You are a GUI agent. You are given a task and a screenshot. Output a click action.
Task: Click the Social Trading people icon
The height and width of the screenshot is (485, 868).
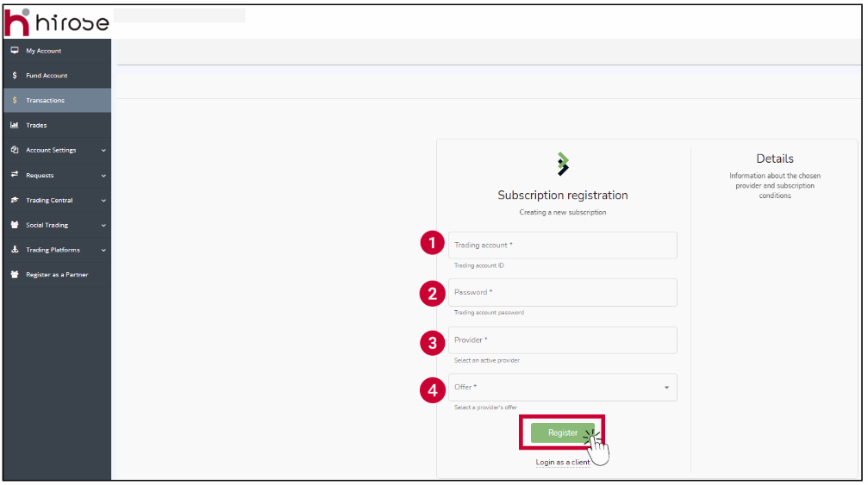point(15,226)
